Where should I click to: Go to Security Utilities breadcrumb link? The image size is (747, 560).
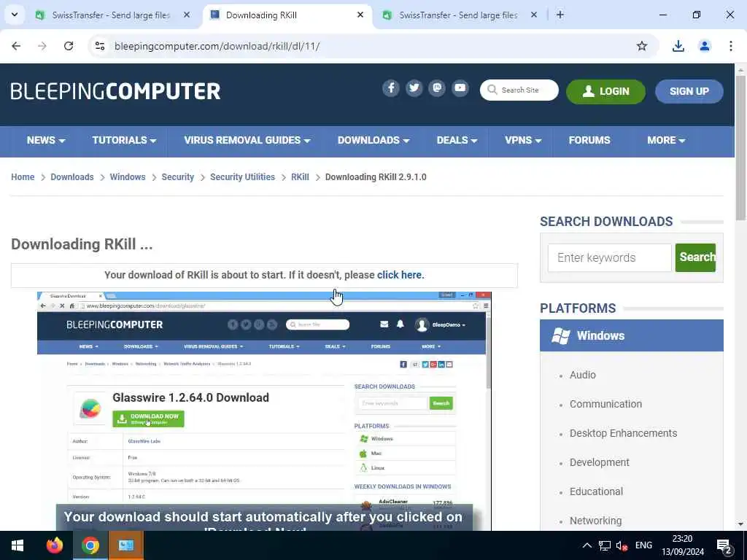click(x=242, y=177)
